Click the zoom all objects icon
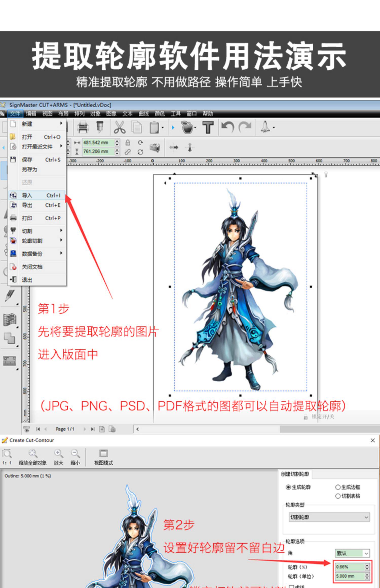The image size is (380, 588). tap(33, 457)
